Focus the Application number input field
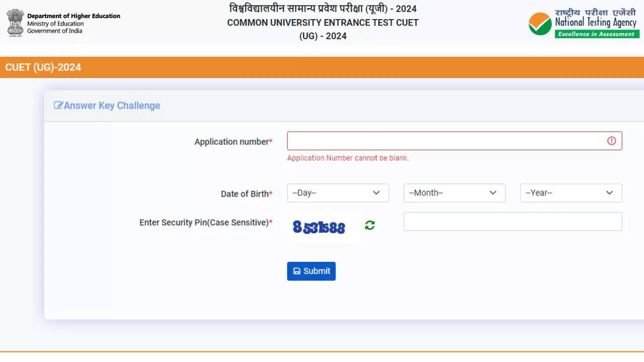Screen dimensions: 644x362 point(445,141)
